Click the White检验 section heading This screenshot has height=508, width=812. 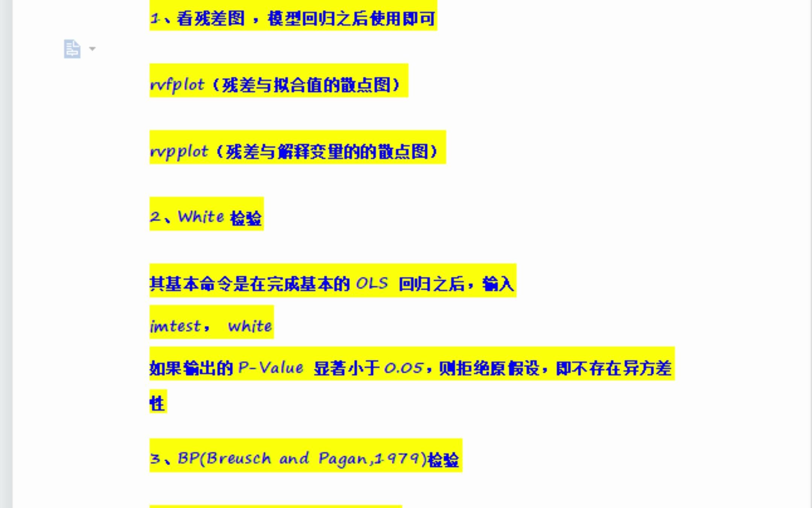[207, 216]
